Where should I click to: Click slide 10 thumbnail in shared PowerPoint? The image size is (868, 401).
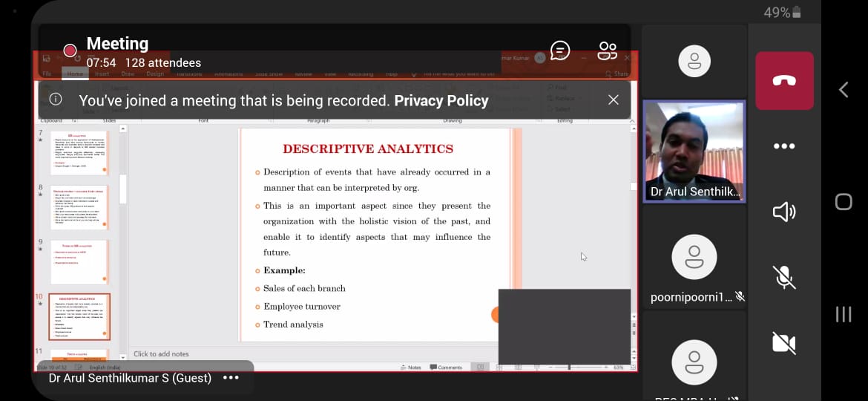79,316
